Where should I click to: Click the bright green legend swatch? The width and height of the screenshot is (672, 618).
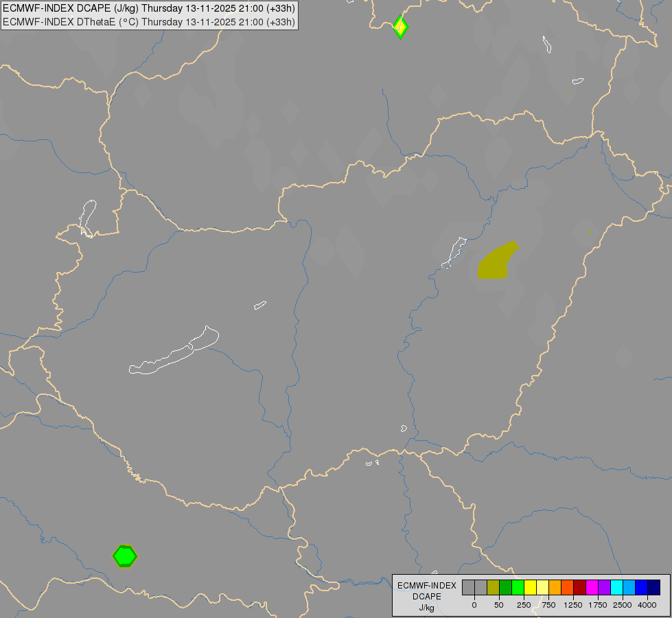(518, 587)
